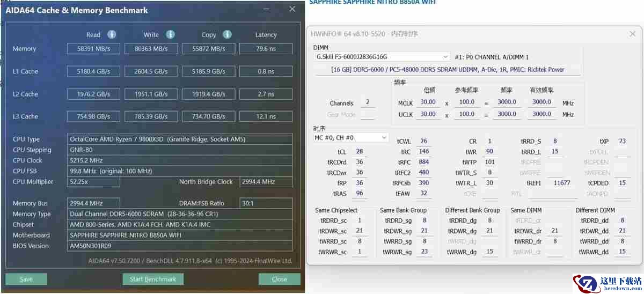Click the Channels value 2 in HWiNFO
Screen dimensions: 644x294
pyautogui.click(x=368, y=102)
